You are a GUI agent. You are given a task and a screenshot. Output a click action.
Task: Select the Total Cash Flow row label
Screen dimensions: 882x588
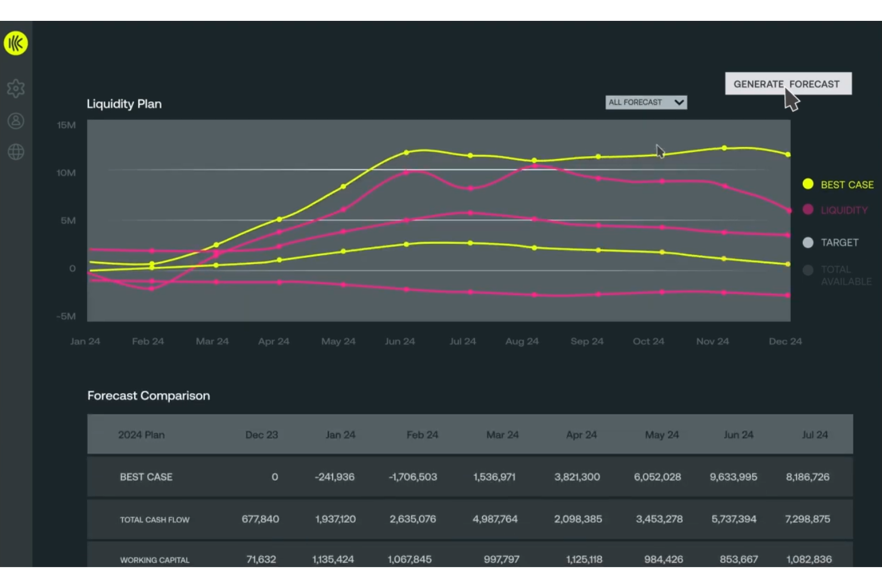pos(155,519)
